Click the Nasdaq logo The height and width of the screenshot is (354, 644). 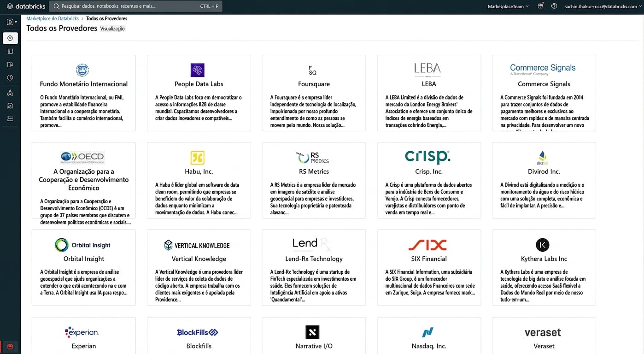(428, 332)
